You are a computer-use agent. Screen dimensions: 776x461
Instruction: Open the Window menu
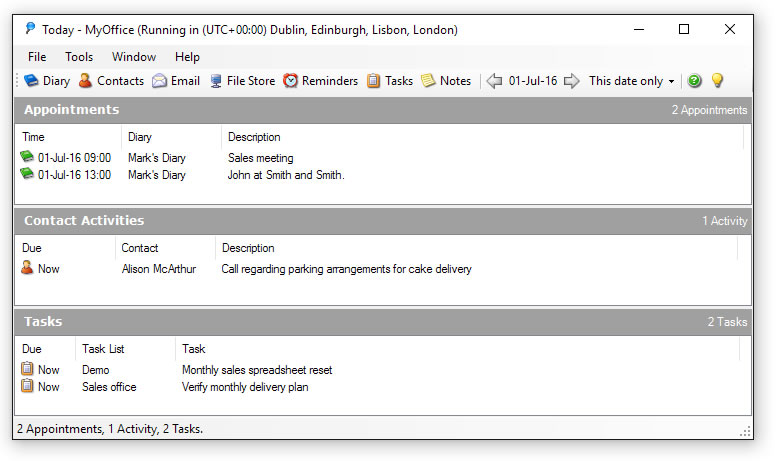point(133,57)
